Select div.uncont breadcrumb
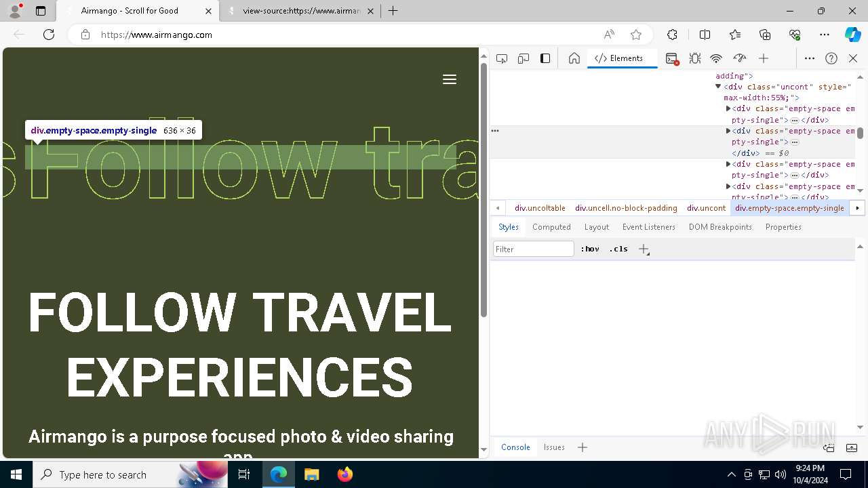Screen dimensions: 868x488 pos(706,208)
